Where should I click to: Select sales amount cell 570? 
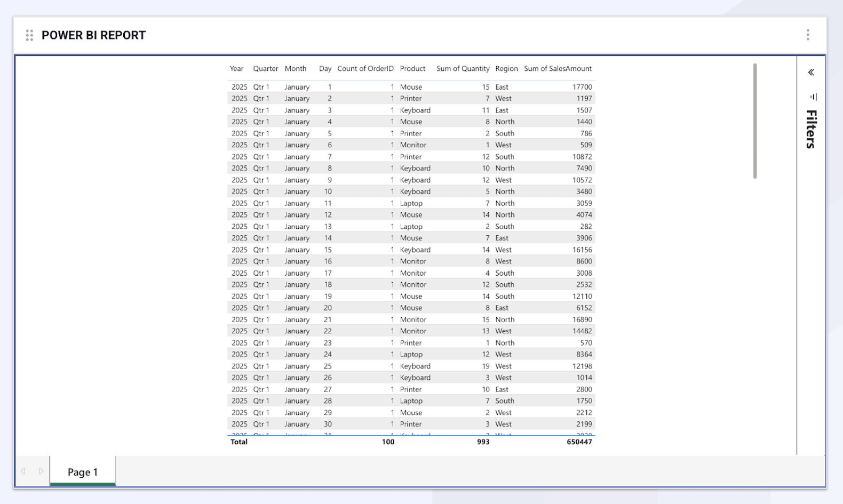(x=586, y=343)
